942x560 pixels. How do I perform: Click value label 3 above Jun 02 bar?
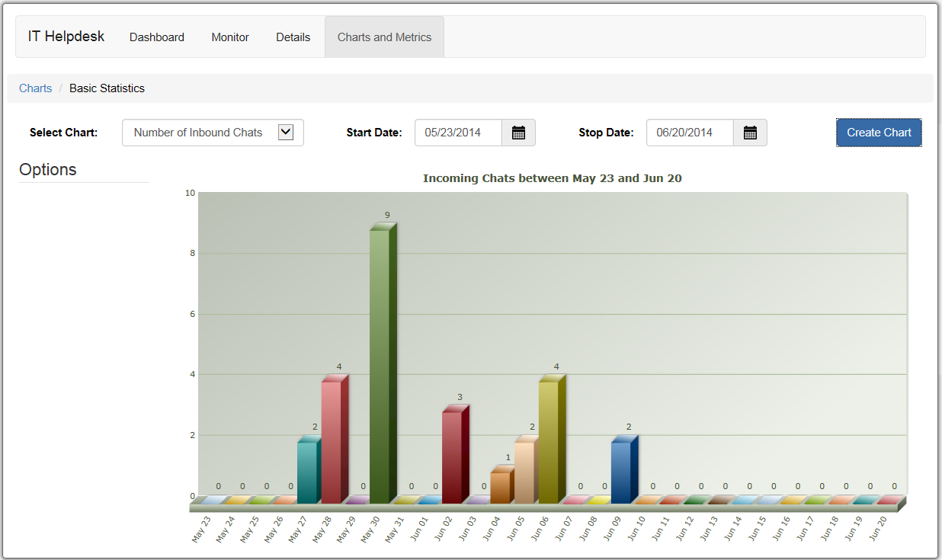click(x=460, y=397)
